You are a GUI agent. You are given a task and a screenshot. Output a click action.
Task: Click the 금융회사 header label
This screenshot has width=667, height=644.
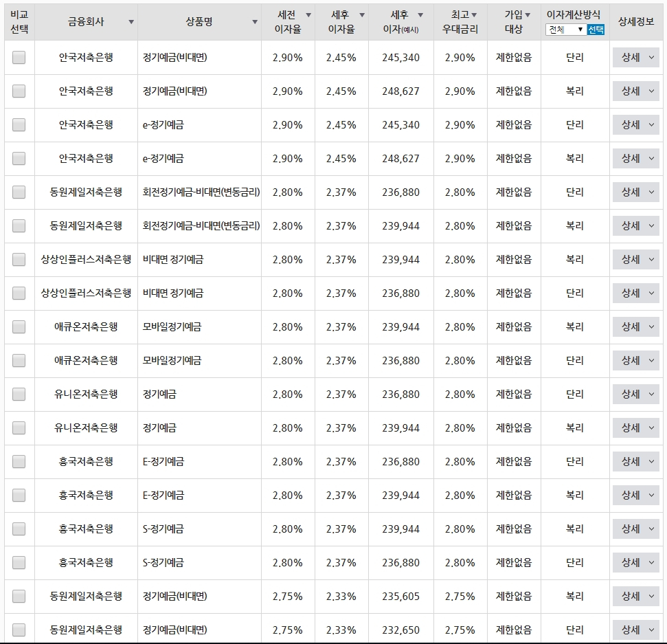[x=86, y=22]
